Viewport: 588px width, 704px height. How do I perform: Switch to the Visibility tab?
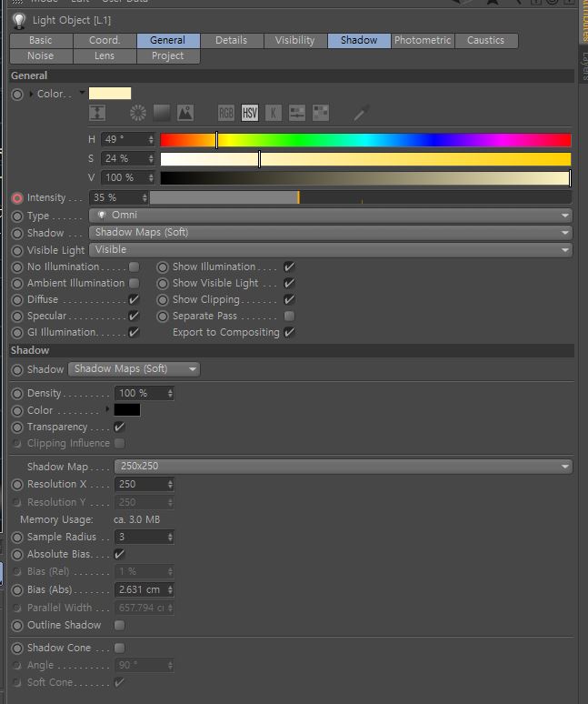[x=295, y=40]
